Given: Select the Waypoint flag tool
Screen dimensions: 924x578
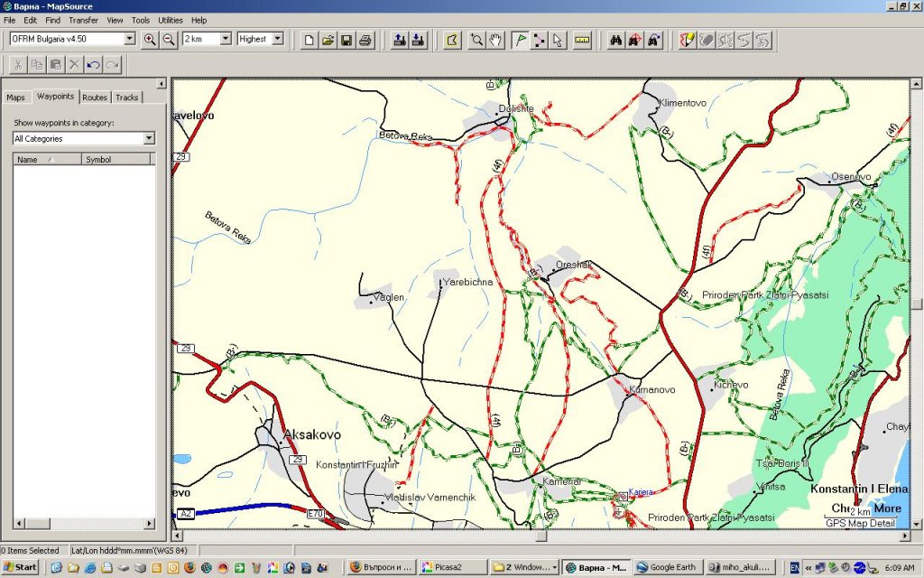Looking at the screenshot, I should coord(521,40).
